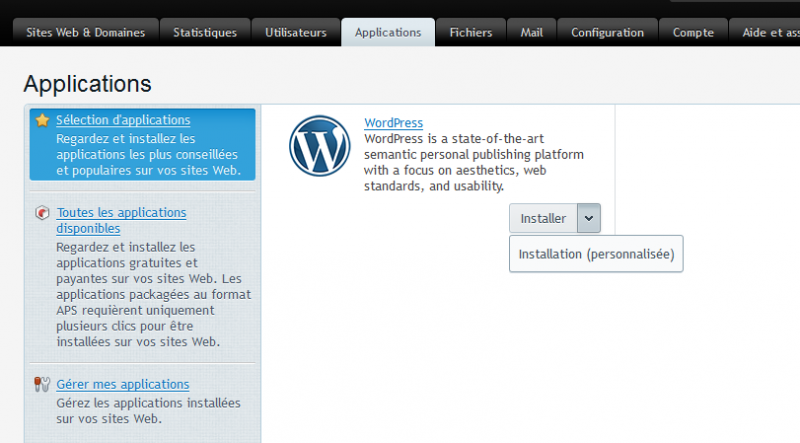Toggle the dropdown arrow next to Installer
The image size is (800, 443).
(x=589, y=218)
